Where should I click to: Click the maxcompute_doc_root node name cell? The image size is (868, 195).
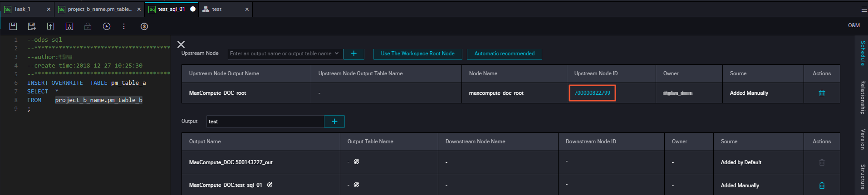(496, 93)
